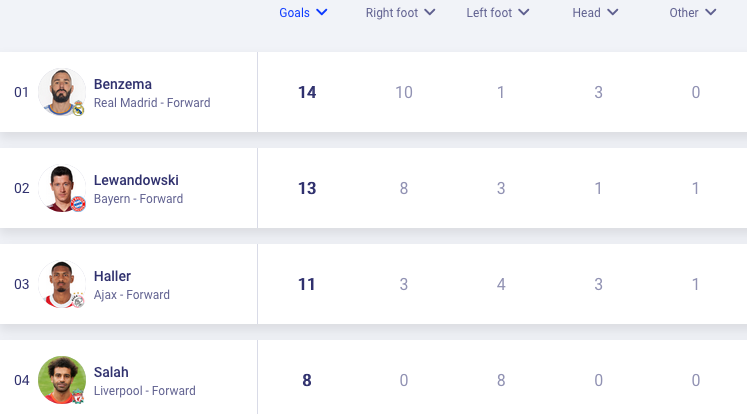Sort by Goals column chevron

coord(322,13)
